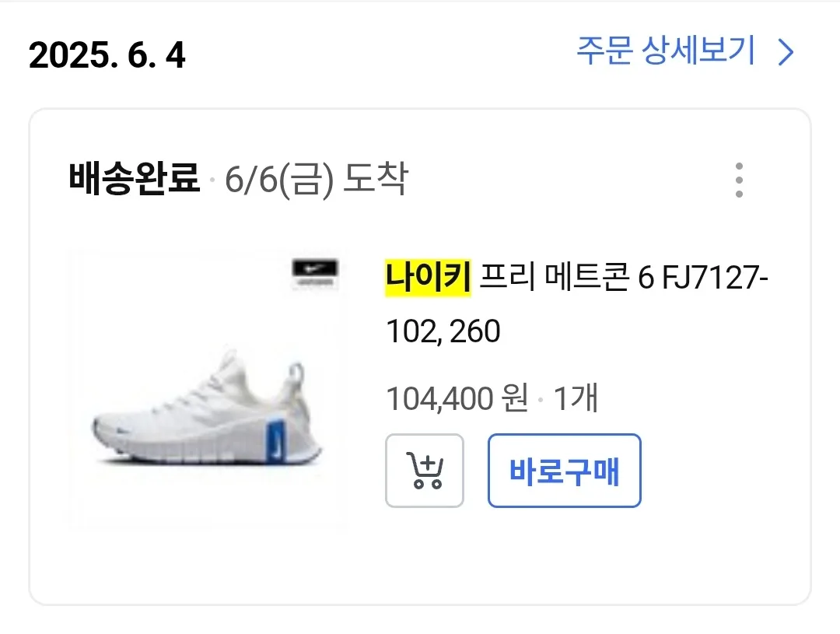This screenshot has width=840, height=634.
Task: Tap the arrow beside 주문 상세보기
Action: tap(786, 53)
